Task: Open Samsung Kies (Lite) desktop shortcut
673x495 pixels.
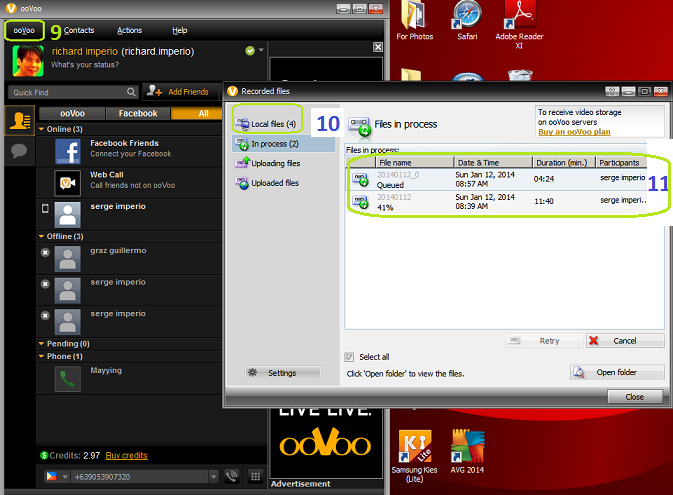Action: [x=414, y=456]
